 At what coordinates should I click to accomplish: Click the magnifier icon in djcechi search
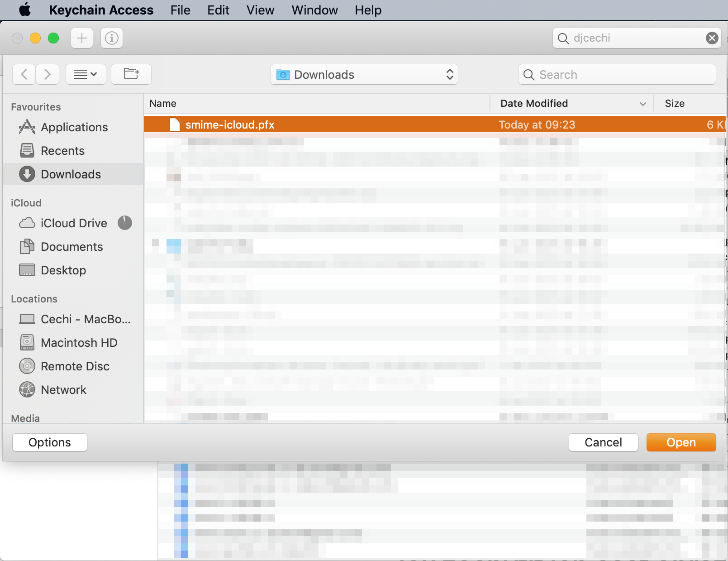pyautogui.click(x=563, y=38)
